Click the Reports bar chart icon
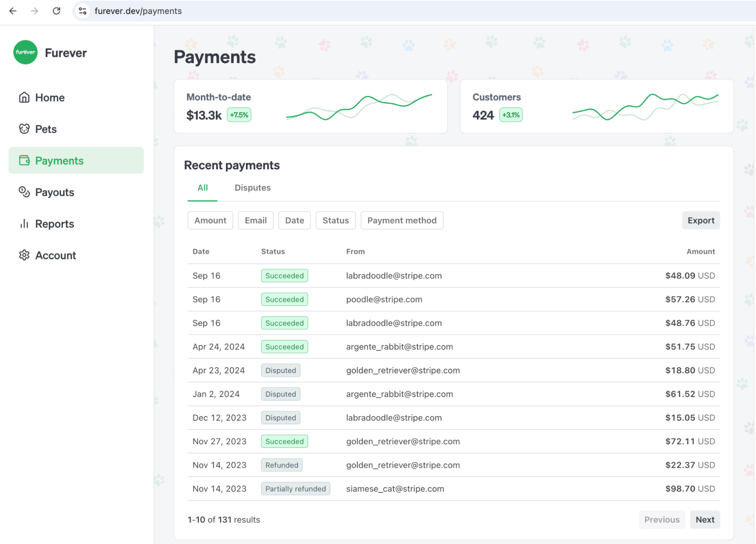756x544 pixels. click(24, 224)
